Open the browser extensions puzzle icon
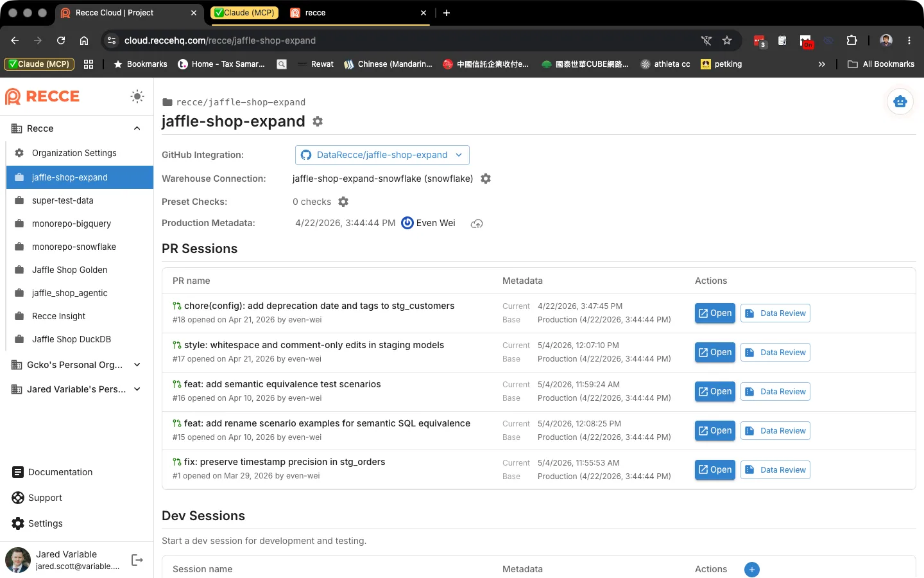Viewport: 924px width, 578px height. click(851, 40)
